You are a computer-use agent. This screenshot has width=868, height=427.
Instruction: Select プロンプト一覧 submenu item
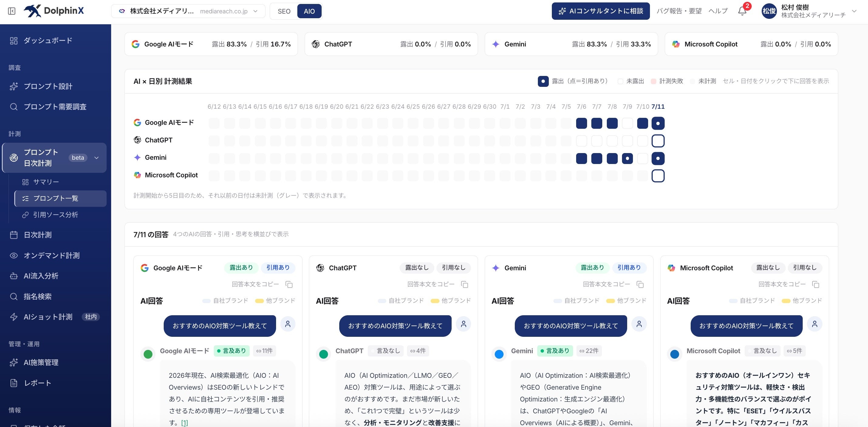coord(61,199)
